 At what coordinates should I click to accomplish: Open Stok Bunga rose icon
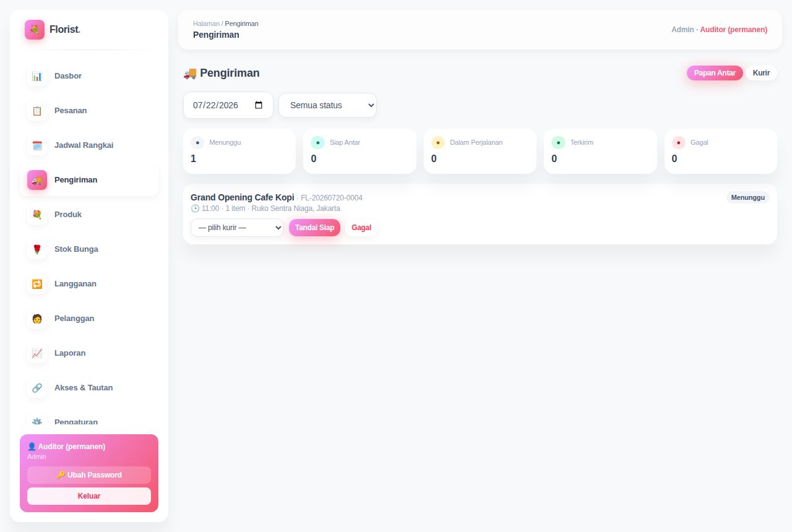[37, 249]
